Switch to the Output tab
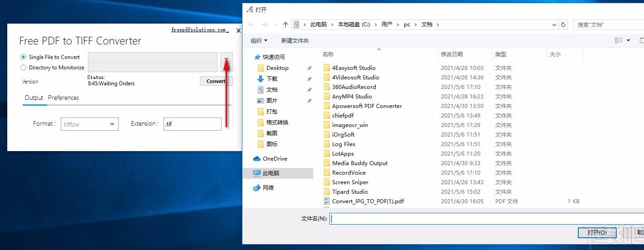Viewport: 644px width, 250px height. pyautogui.click(x=34, y=98)
